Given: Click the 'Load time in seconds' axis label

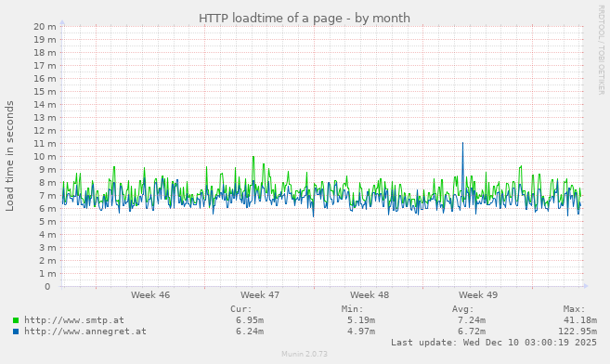Looking at the screenshot, I should (9, 156).
